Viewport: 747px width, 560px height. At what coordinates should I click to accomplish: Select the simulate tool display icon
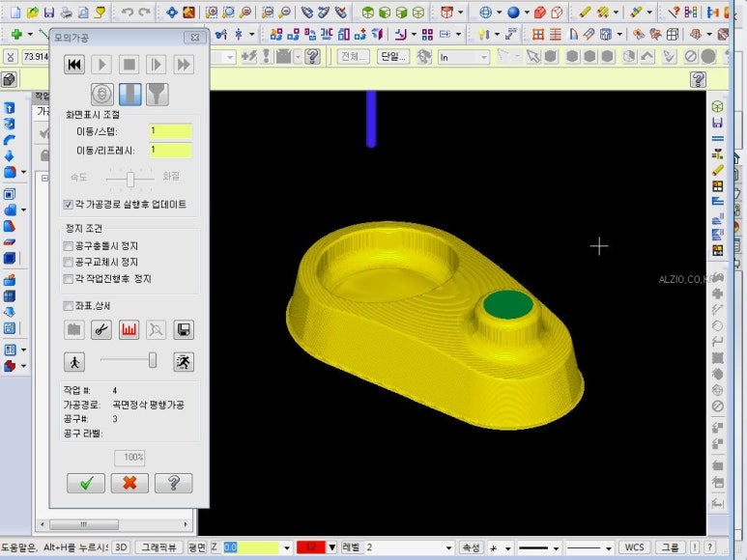(x=129, y=95)
